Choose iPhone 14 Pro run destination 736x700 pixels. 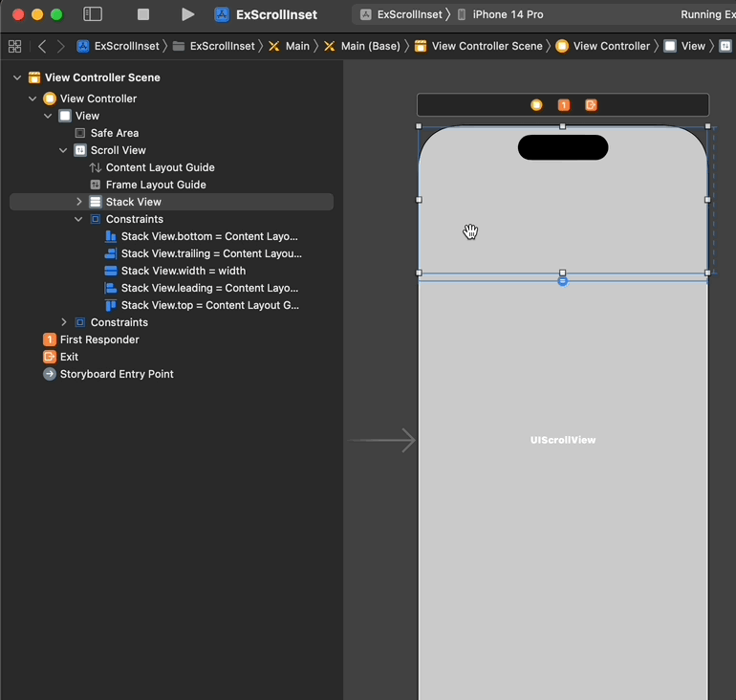click(500, 14)
